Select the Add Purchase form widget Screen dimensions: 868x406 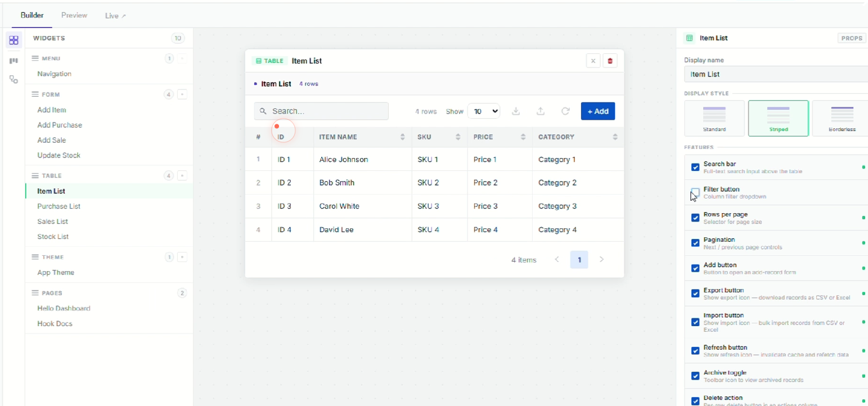pyautogui.click(x=60, y=125)
